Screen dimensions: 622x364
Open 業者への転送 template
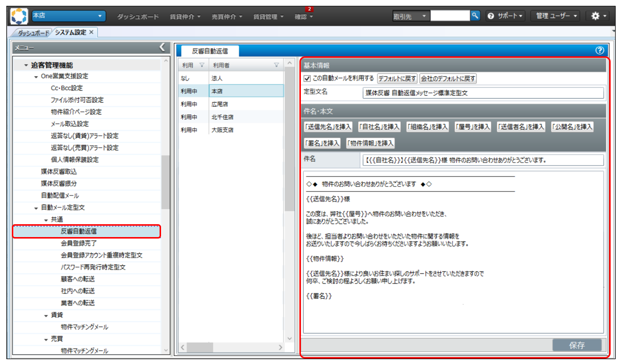click(78, 303)
